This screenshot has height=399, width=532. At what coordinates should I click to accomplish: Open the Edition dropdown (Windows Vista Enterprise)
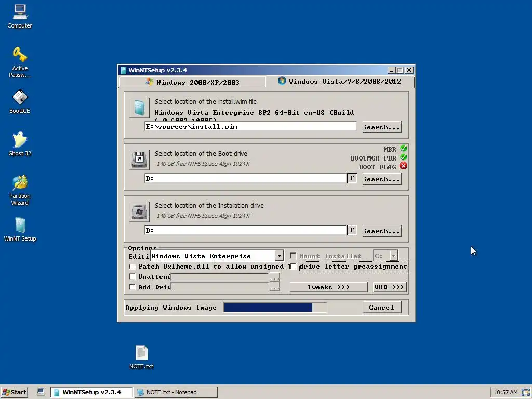click(279, 256)
